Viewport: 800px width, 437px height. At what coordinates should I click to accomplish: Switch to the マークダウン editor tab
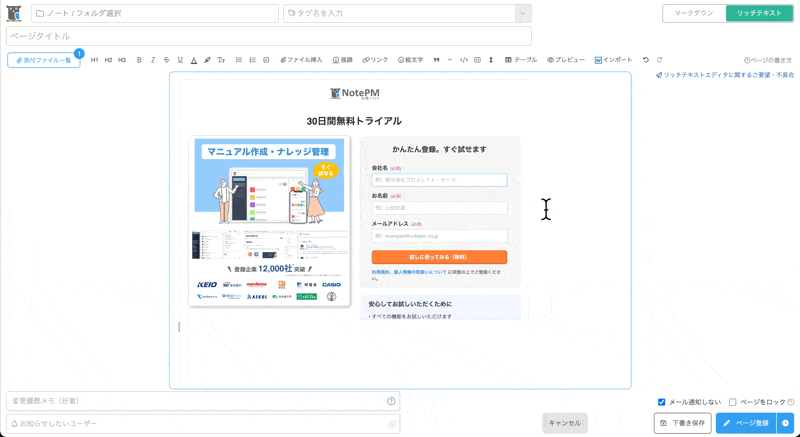pyautogui.click(x=694, y=13)
